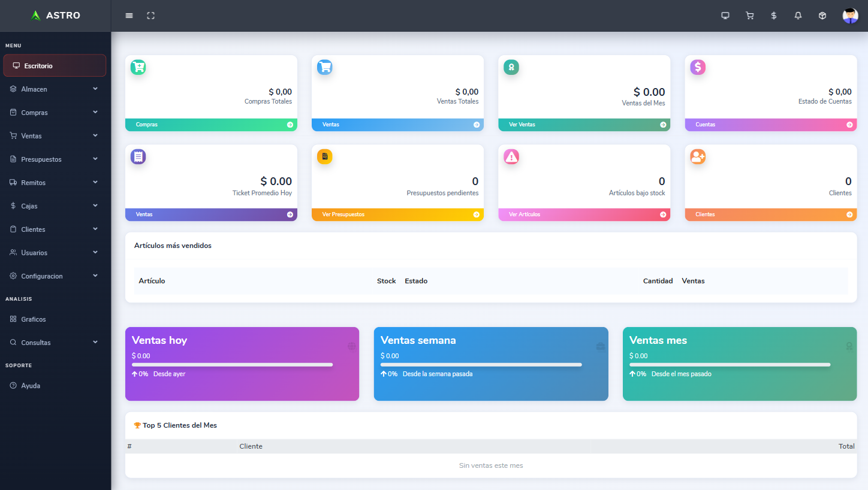Click the Ver Artículos footer link
Viewport: 868px width, 490px height.
point(584,214)
